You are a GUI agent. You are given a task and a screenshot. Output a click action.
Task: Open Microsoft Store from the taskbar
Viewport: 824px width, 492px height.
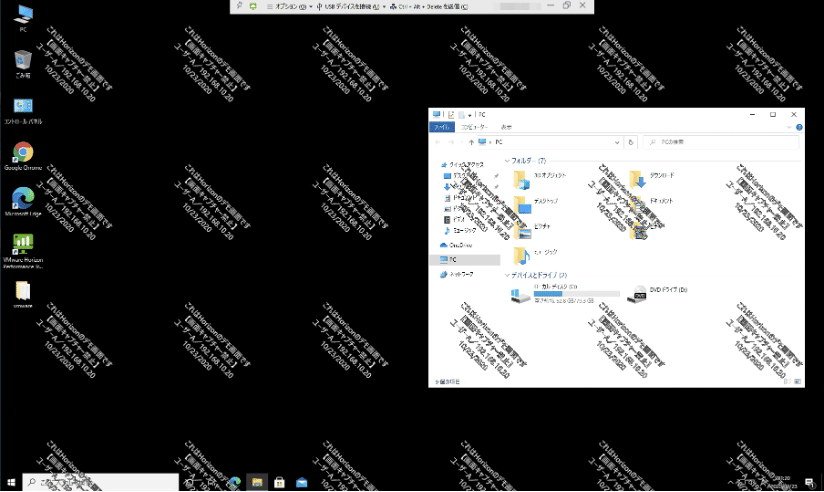tap(279, 482)
